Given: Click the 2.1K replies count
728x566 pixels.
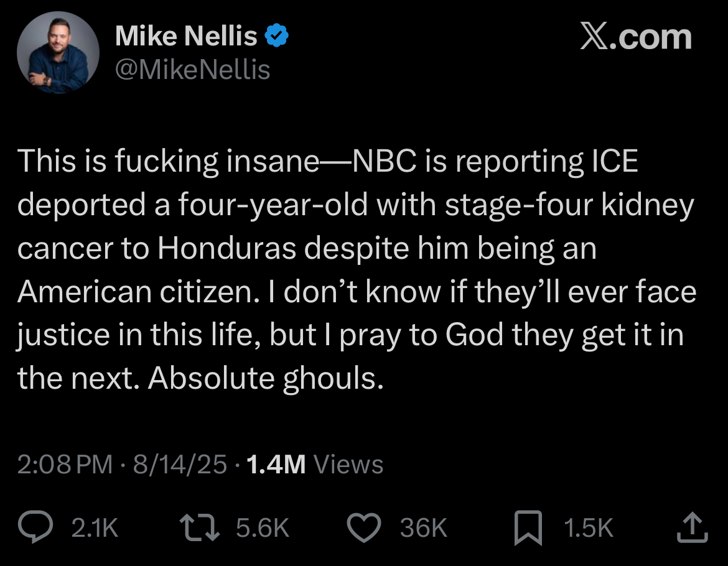Looking at the screenshot, I should [x=95, y=528].
